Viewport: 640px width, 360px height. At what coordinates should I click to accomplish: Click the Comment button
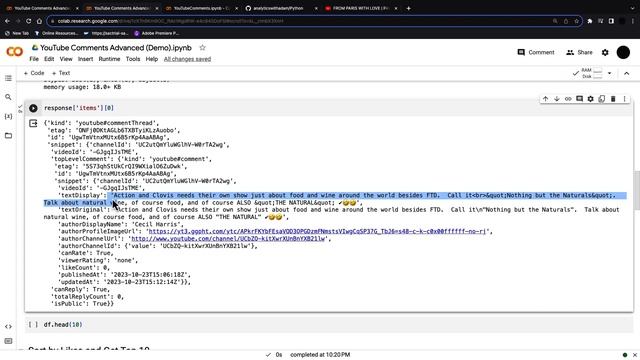point(536,52)
